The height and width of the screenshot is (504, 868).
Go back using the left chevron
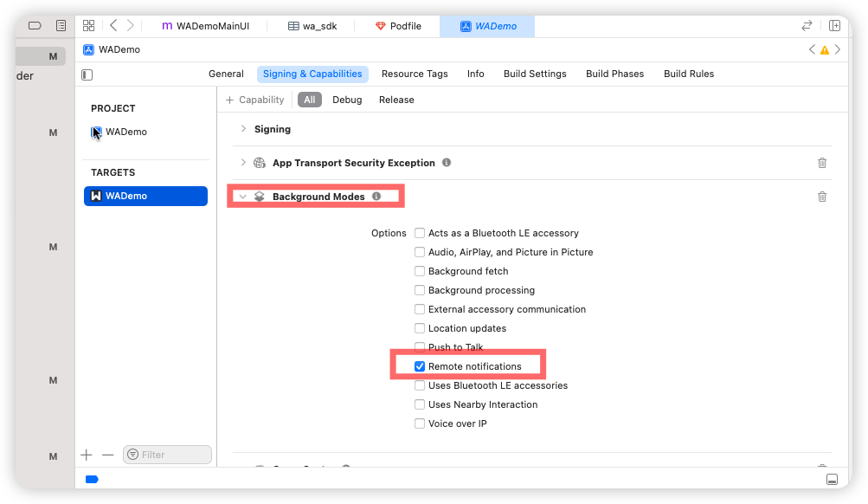[x=113, y=25]
